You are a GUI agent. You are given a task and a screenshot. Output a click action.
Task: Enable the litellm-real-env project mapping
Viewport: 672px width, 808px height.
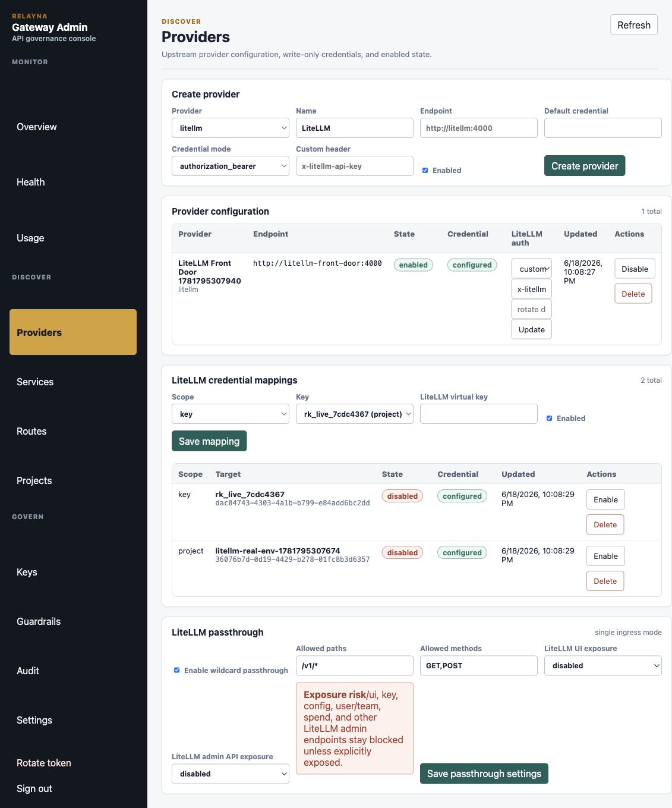pos(605,556)
